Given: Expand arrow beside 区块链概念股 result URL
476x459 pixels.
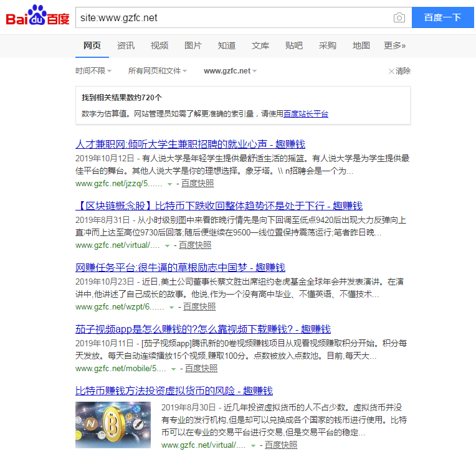Looking at the screenshot, I should pos(167,246).
